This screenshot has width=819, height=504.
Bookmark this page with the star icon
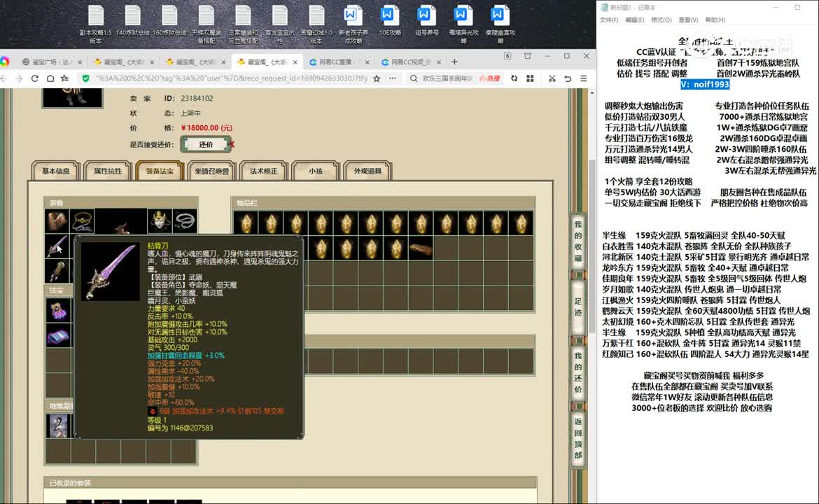[x=377, y=78]
